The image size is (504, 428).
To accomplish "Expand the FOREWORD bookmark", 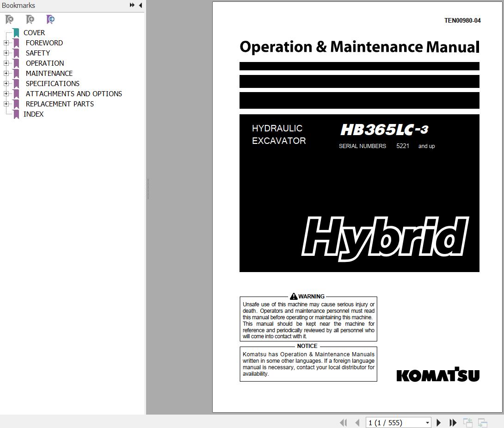I will click(6, 43).
